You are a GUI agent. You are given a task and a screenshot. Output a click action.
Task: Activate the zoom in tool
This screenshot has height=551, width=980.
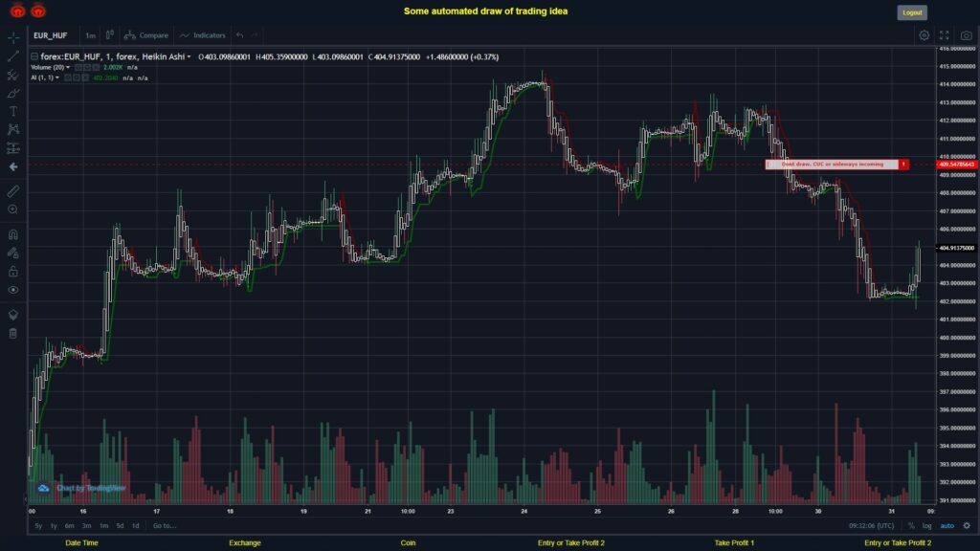[x=13, y=209]
